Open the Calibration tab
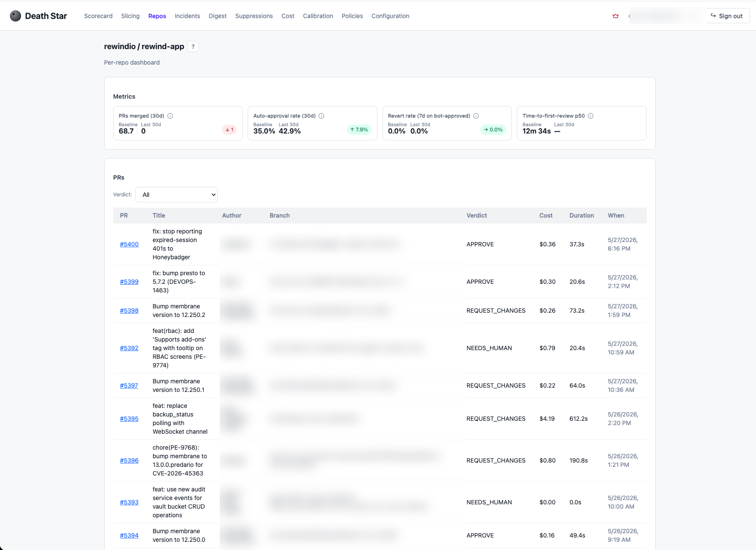The width and height of the screenshot is (756, 550). (x=318, y=16)
